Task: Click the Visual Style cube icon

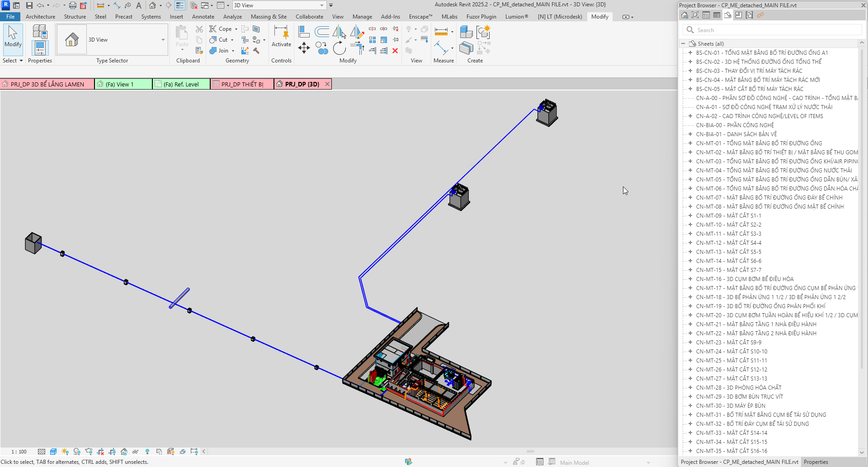Action: point(53,452)
